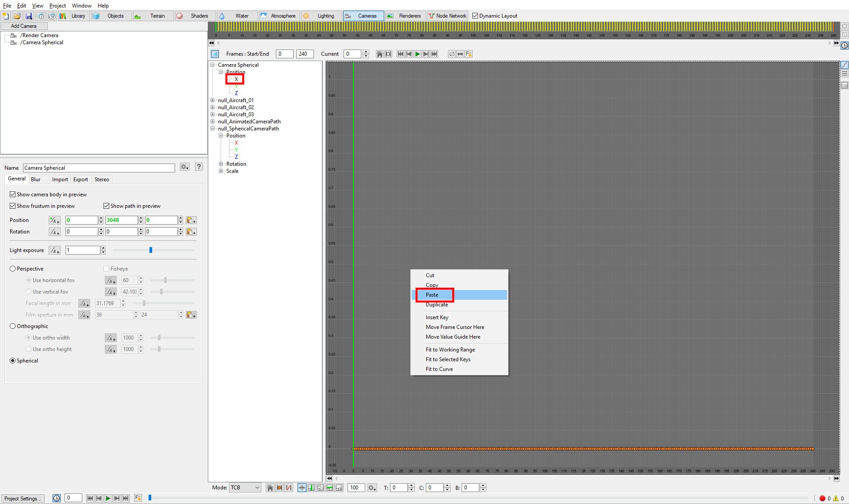Select the Spherical radio button
Viewport: 849px width, 504px height.
[x=13, y=361]
